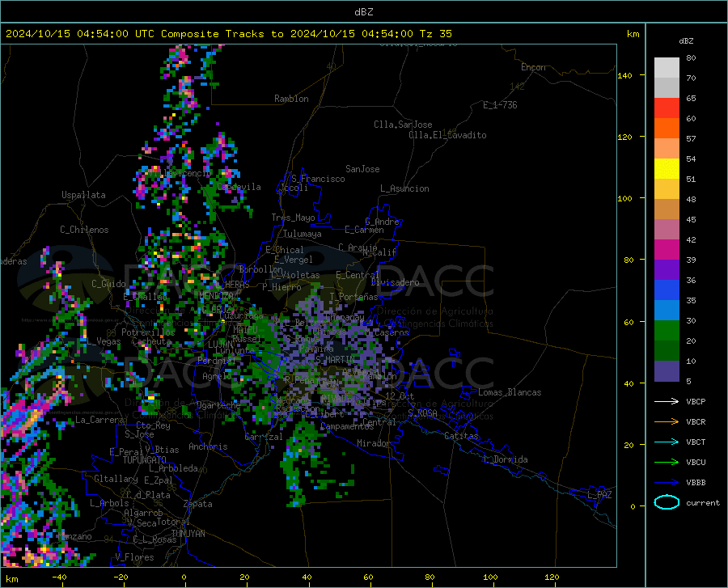
Task: Click the '-40' tick on bottom axis
Action: [x=59, y=577]
